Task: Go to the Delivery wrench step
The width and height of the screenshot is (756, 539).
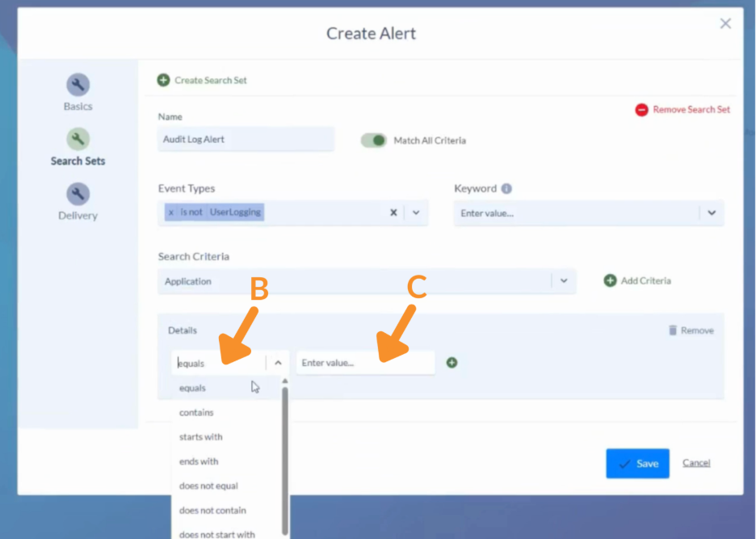Action: click(x=78, y=194)
